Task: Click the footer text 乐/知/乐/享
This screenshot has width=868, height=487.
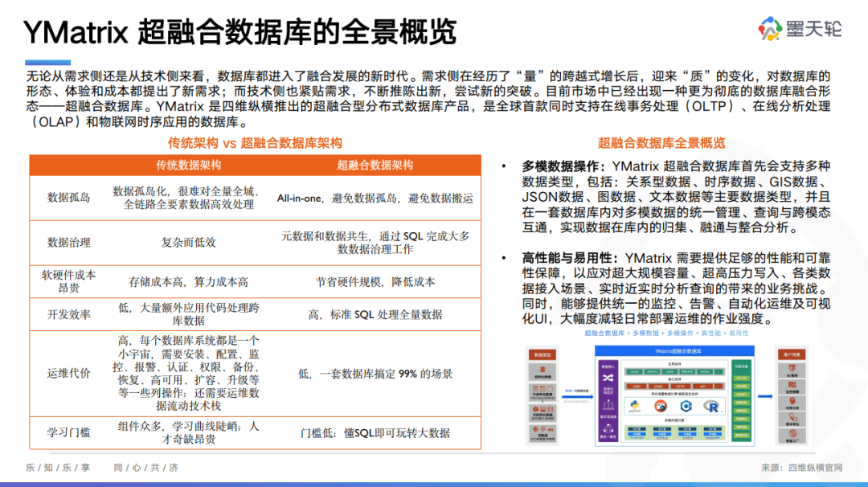Action: click(x=58, y=468)
